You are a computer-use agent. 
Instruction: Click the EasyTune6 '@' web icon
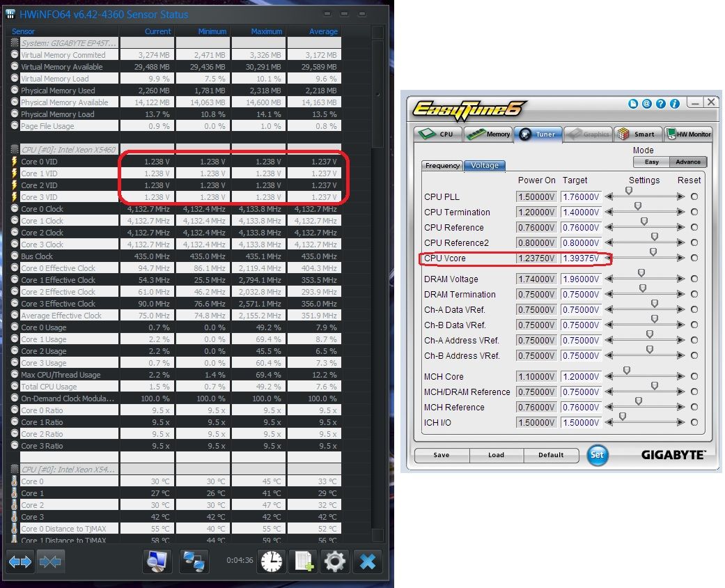[647, 104]
